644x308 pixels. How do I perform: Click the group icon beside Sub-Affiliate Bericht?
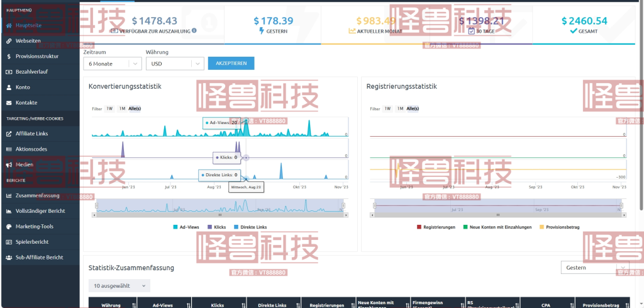9,258
